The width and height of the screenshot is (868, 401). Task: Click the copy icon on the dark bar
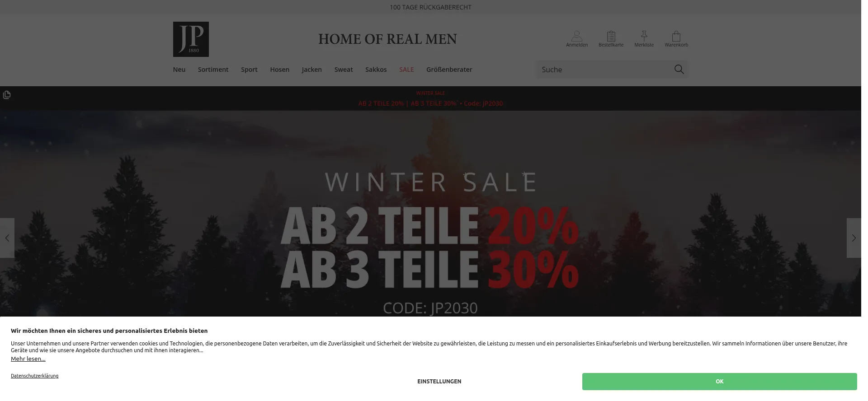[7, 95]
